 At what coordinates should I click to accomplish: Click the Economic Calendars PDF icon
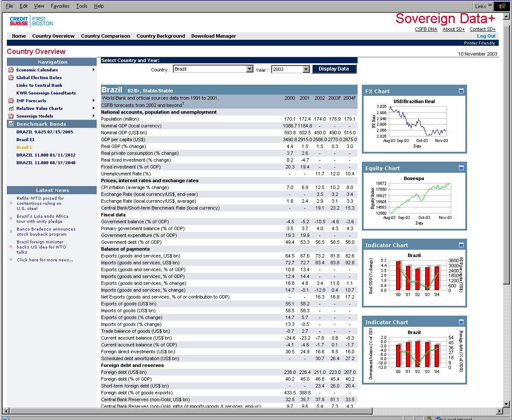click(11, 70)
